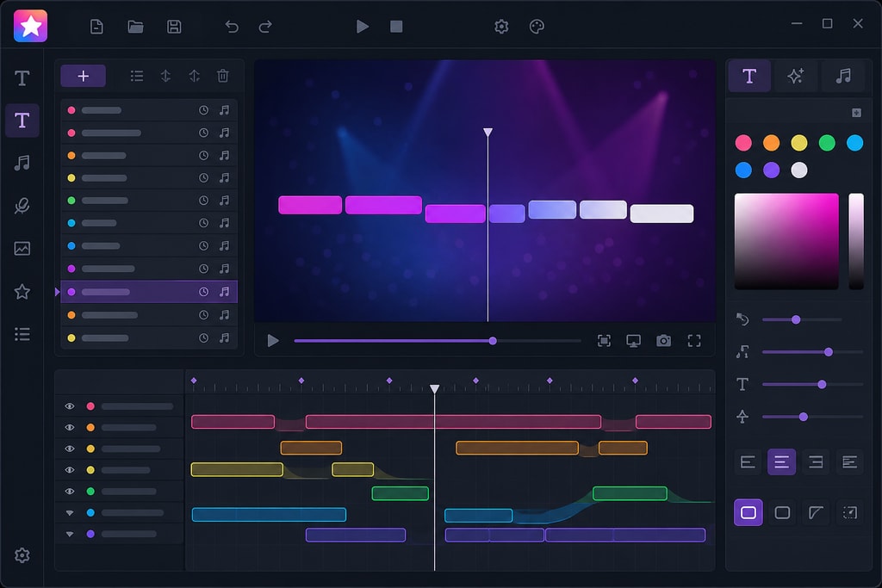This screenshot has width=882, height=588.
Task: Click the list icon beside the plus button
Action: coord(137,76)
